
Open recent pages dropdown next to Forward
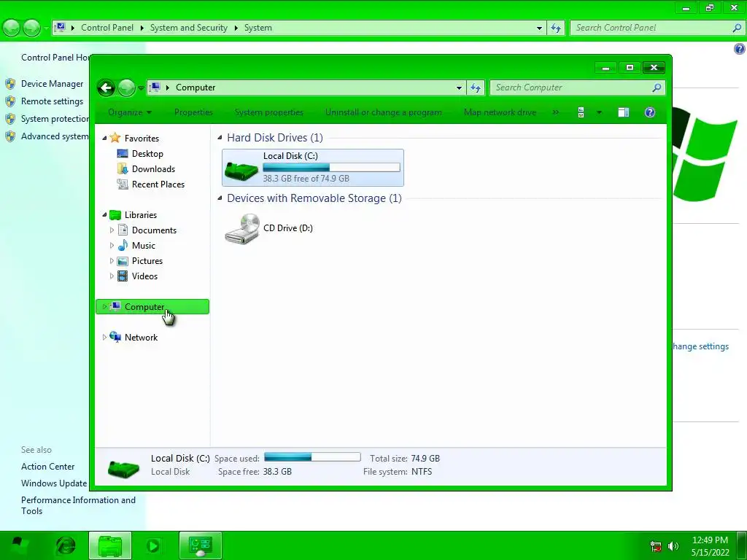(141, 88)
